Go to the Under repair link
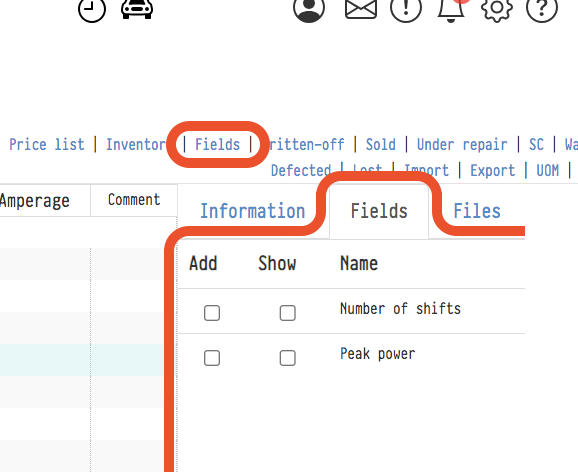Screen dimensions: 578x472 click(x=462, y=144)
